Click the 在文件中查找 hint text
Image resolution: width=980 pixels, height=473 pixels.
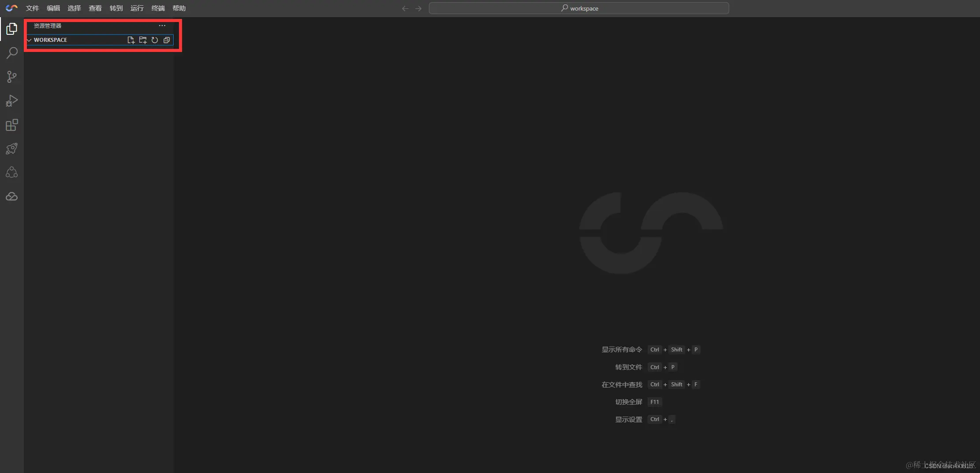tap(622, 384)
